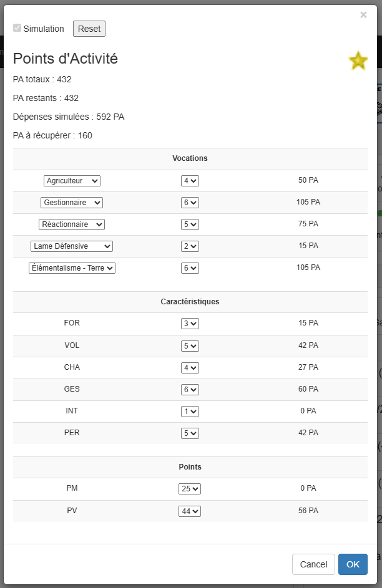Open the Élémentalisme - Terre dropdown
The image size is (382, 588).
pos(72,268)
